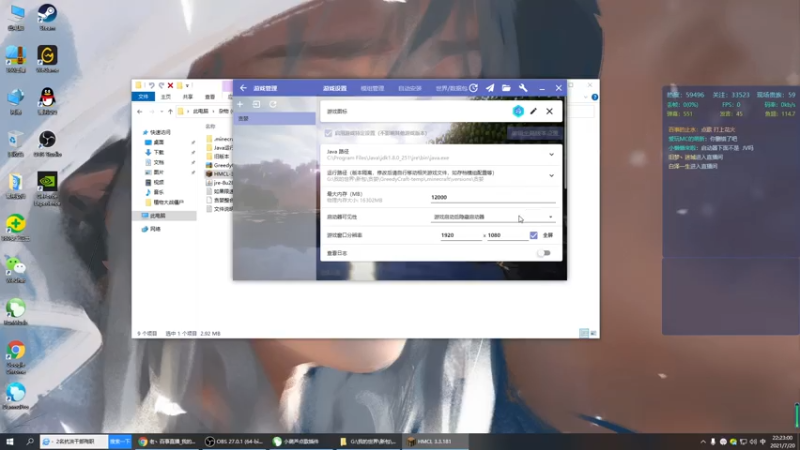Click the taskbar search magnifier
The height and width of the screenshot is (450, 800).
(x=30, y=441)
